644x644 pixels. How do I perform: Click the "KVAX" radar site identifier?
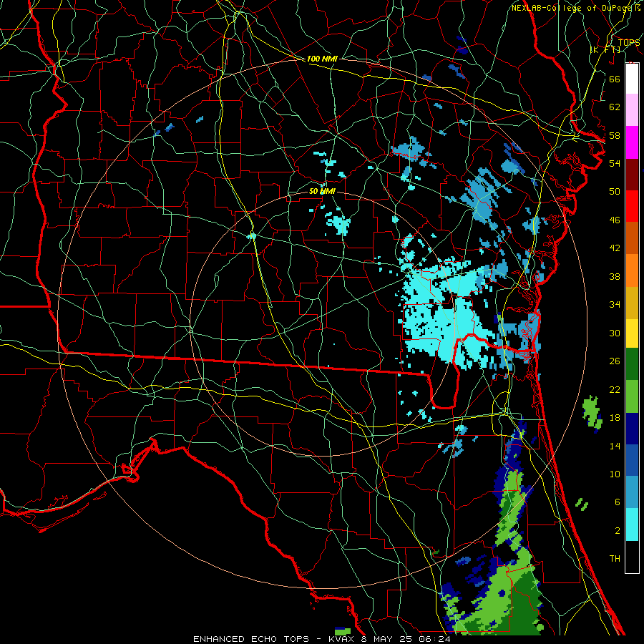[343, 639]
